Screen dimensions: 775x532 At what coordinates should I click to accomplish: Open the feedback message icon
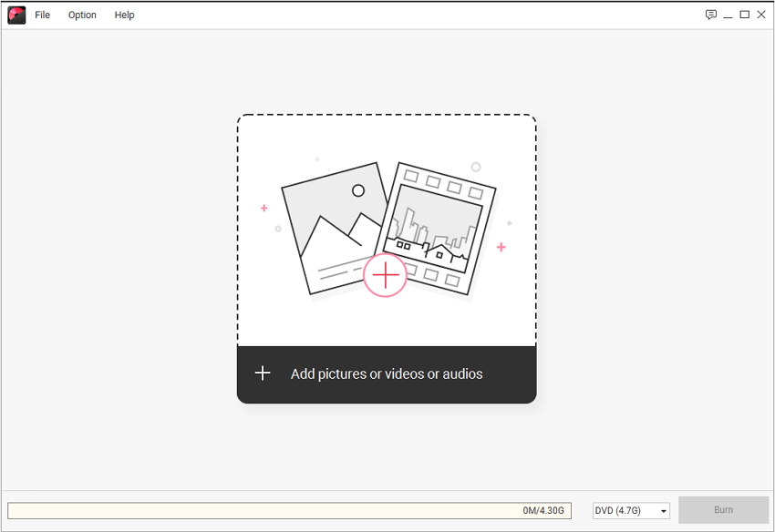[711, 15]
